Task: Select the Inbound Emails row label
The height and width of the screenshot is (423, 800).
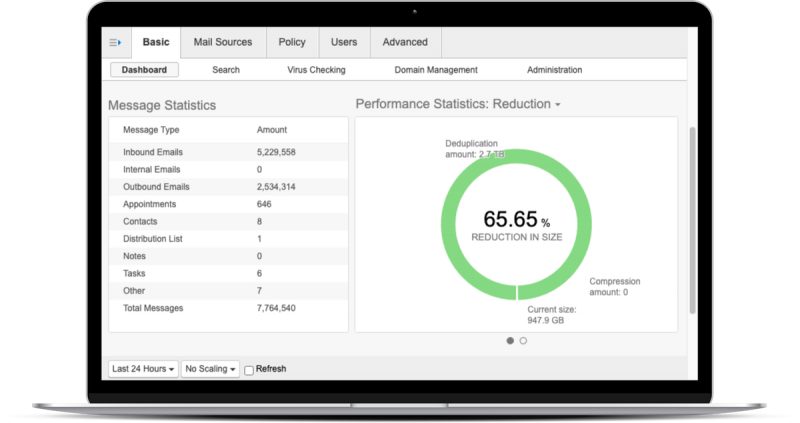Action: 153,152
